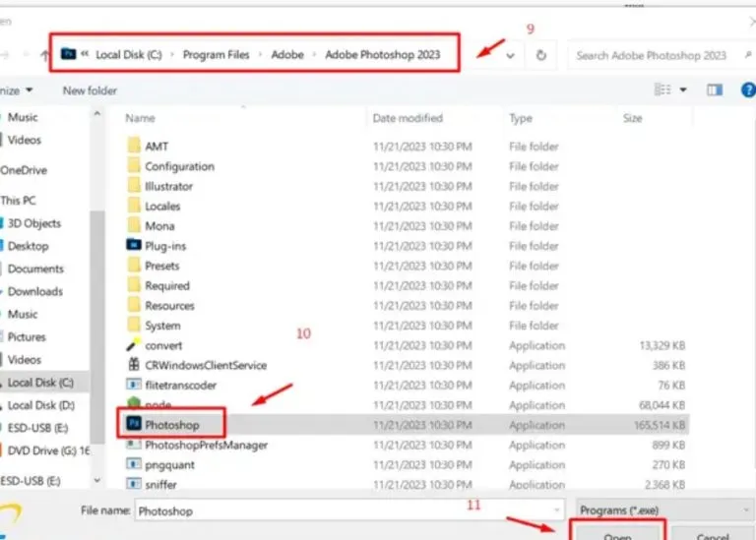Select Local Disk (D:) in the navigation pane

(41, 405)
